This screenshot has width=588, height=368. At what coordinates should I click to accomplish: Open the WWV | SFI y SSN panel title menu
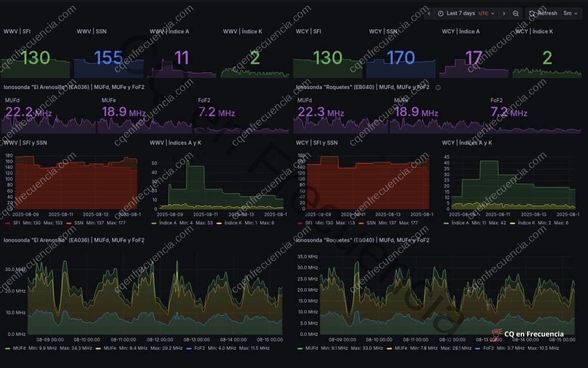(25, 142)
